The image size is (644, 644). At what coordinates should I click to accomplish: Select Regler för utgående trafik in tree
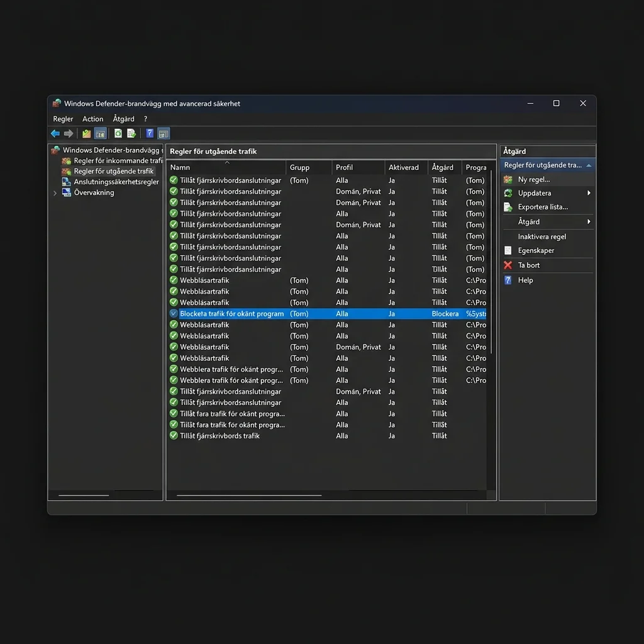click(113, 171)
